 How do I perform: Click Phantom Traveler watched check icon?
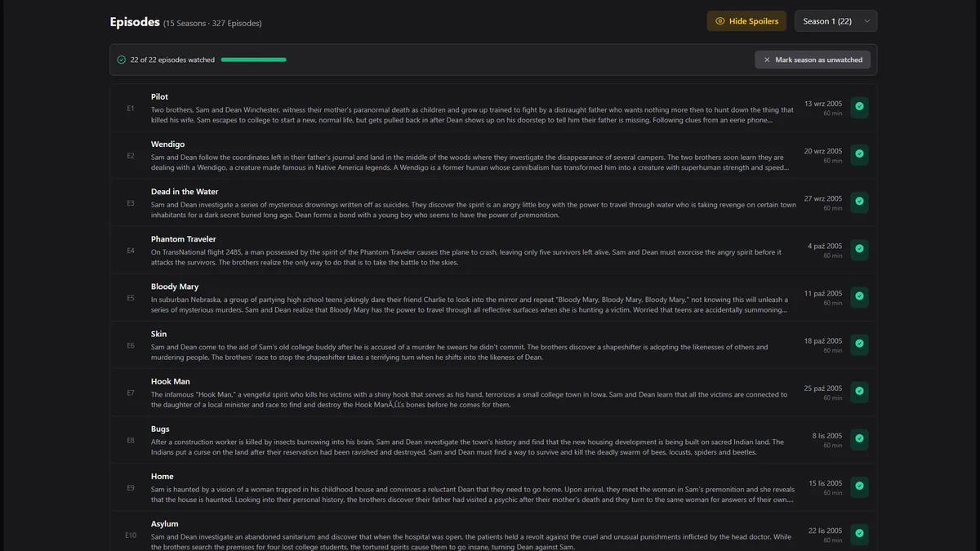(x=859, y=249)
